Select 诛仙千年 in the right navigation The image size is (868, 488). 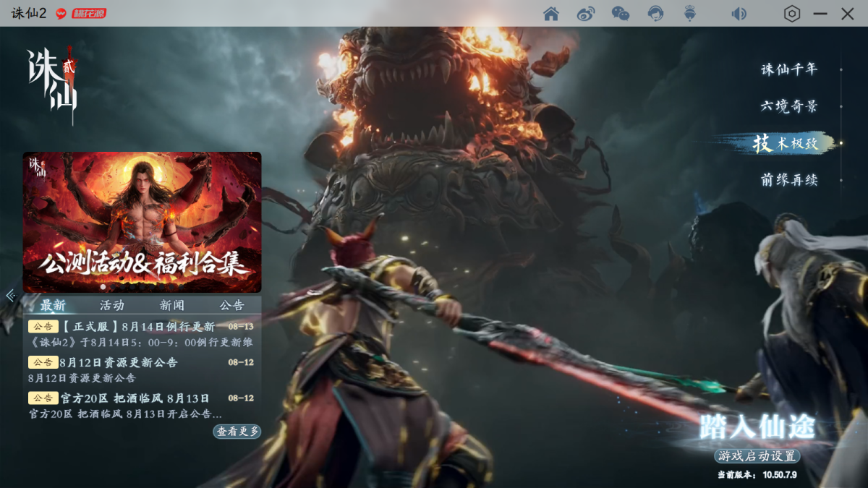click(789, 69)
